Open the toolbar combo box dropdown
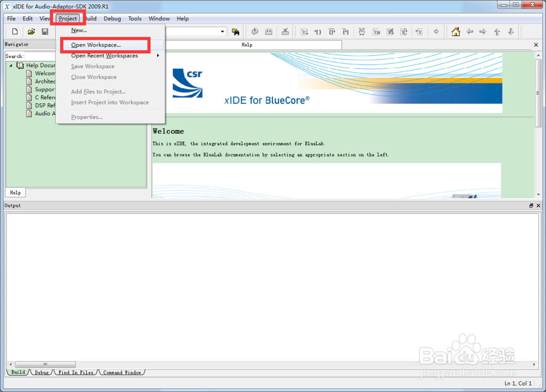Screen dimensions: 546x392 point(222,32)
